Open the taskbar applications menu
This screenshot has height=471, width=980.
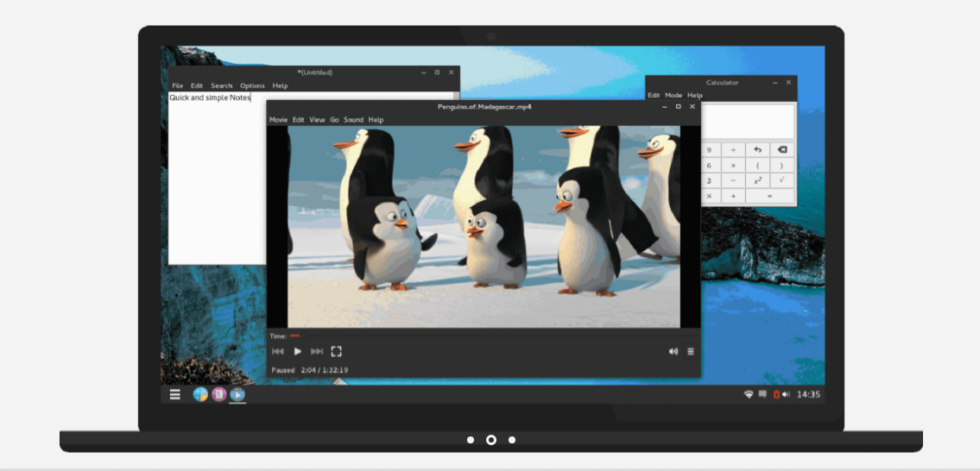click(x=175, y=394)
